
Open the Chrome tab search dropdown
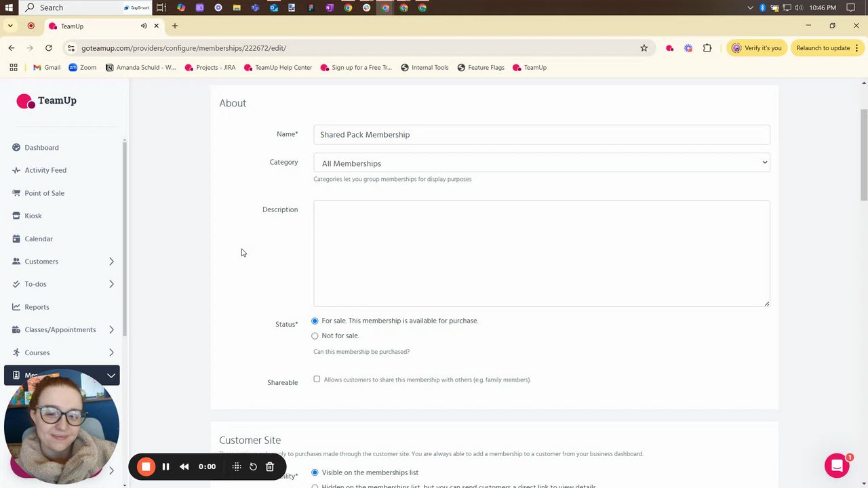(10, 26)
